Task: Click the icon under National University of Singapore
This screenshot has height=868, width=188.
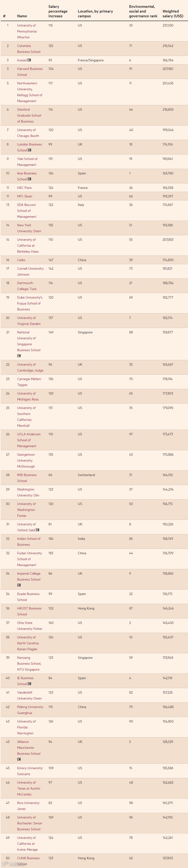Action: click(x=19, y=356)
